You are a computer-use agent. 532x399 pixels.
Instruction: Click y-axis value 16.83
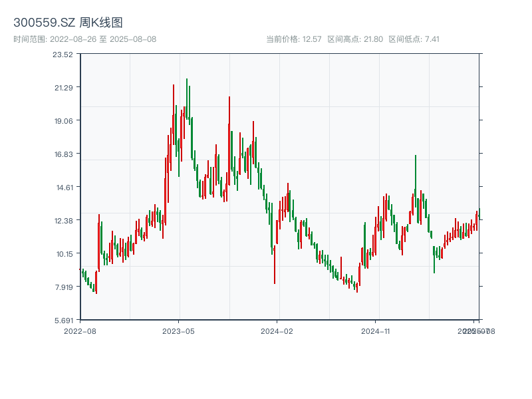tap(63, 154)
